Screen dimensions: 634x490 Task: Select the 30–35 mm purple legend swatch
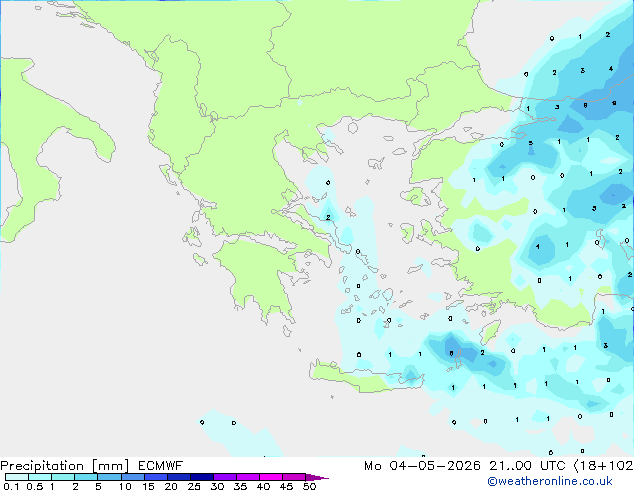224,477
